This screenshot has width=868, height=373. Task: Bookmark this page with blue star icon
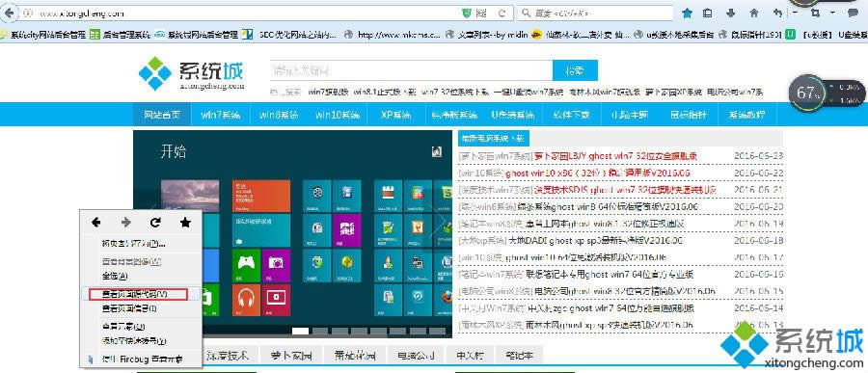click(x=687, y=13)
